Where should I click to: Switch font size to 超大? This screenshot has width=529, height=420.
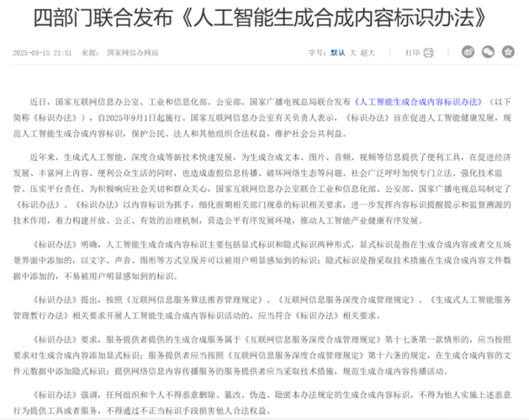pyautogui.click(x=368, y=53)
